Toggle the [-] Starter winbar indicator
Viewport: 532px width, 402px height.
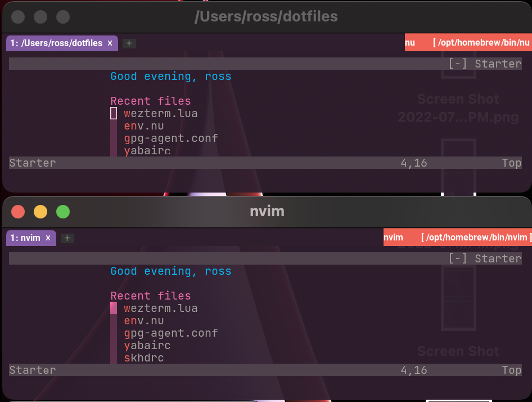pyautogui.click(x=458, y=63)
